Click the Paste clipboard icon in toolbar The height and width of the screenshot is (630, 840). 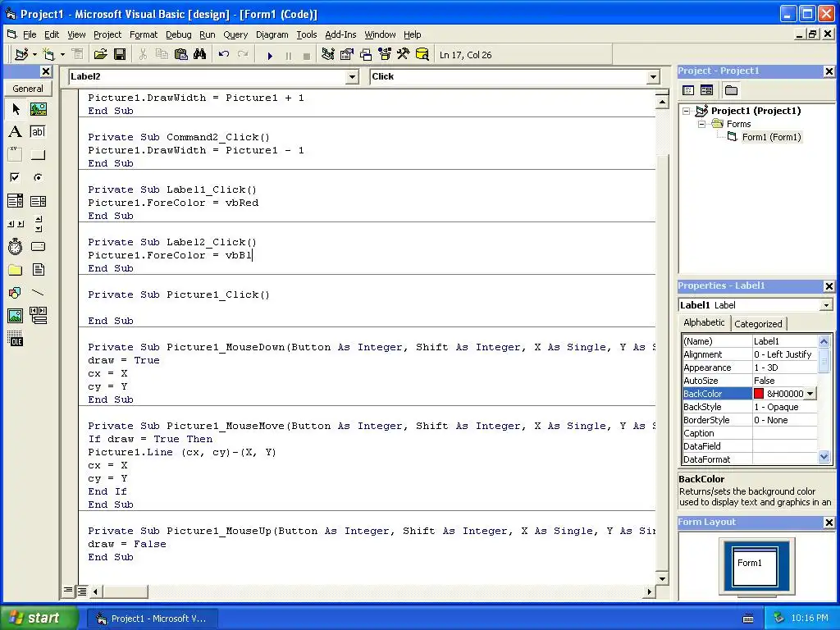click(181, 55)
